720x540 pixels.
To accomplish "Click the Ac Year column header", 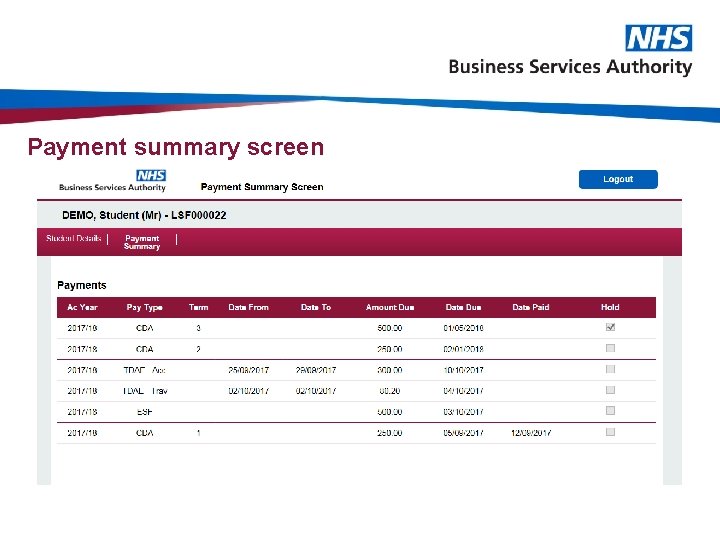I will [82, 307].
